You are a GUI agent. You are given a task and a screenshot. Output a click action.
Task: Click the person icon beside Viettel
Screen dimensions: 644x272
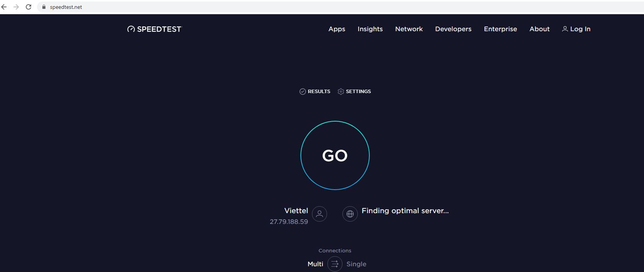(319, 214)
